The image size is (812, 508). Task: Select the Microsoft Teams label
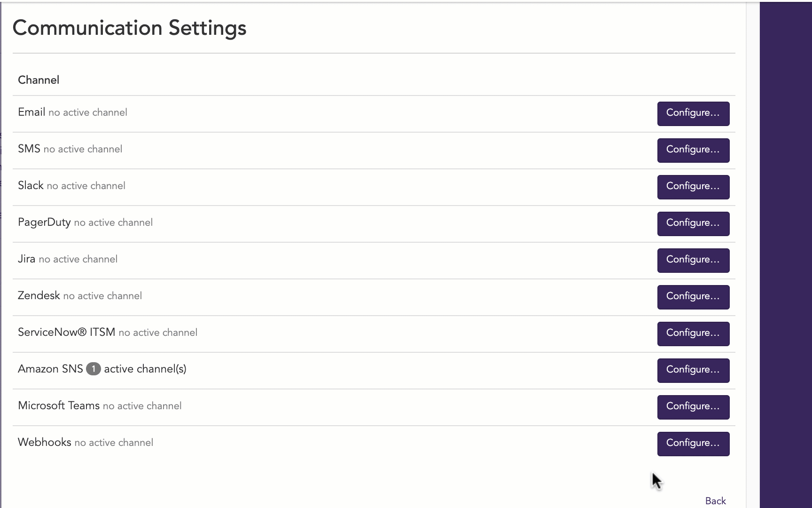coord(59,405)
